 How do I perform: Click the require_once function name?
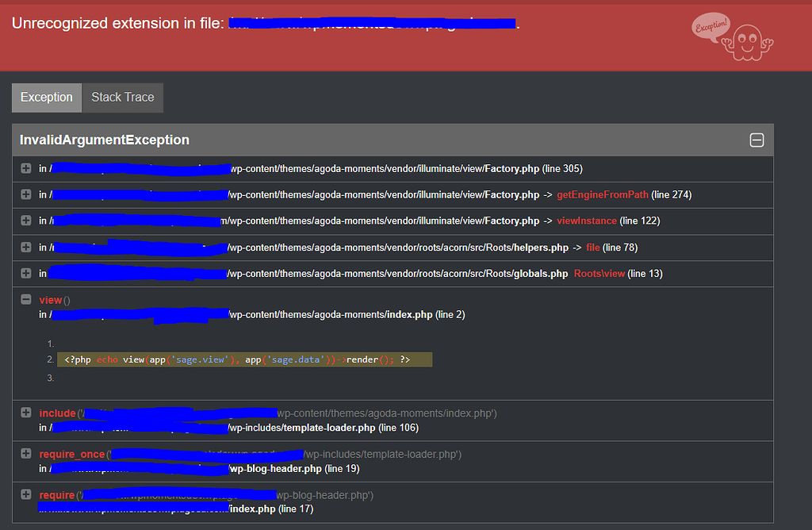pyautogui.click(x=72, y=455)
